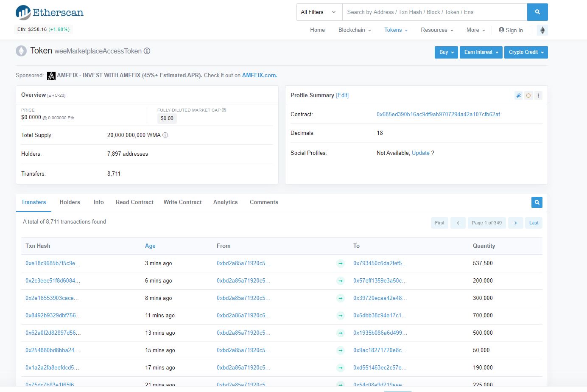Open the fully diluted market cap help icon
Screen dimensions: 587x392
[x=224, y=110]
